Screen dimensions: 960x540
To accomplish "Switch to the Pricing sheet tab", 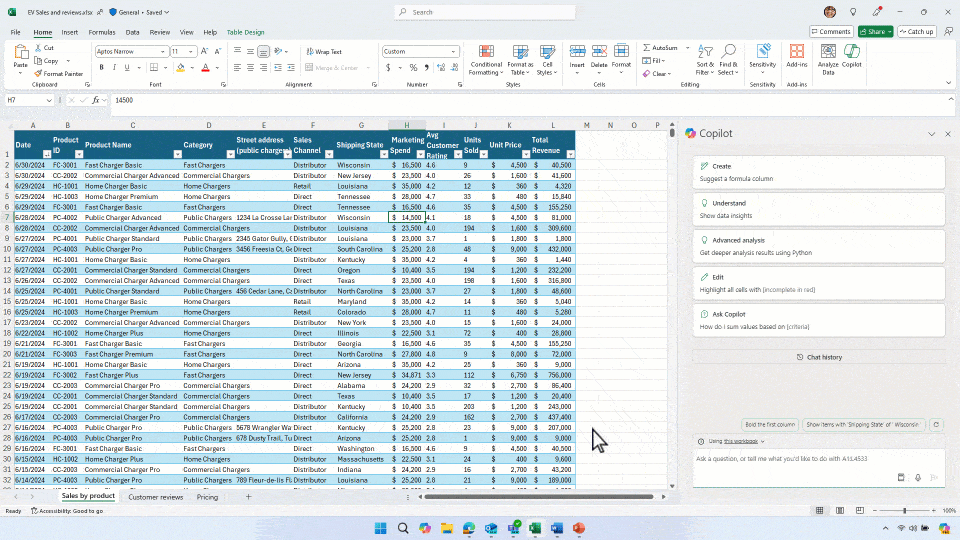I will click(x=207, y=497).
